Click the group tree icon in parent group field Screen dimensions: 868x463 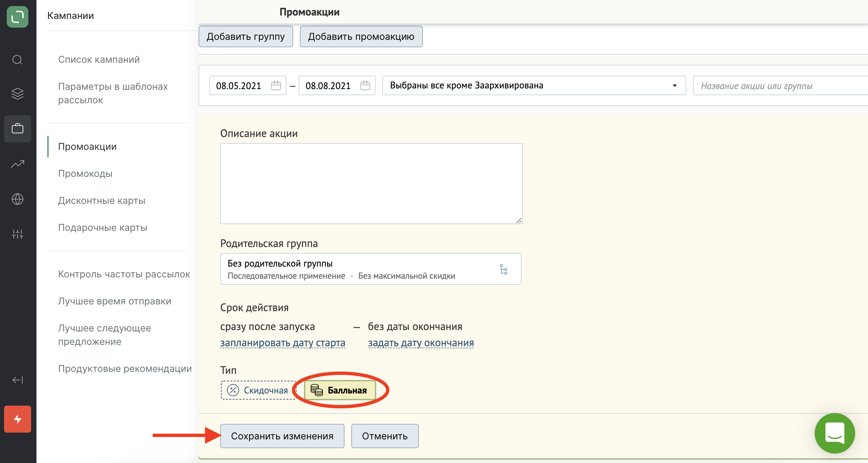click(x=504, y=269)
